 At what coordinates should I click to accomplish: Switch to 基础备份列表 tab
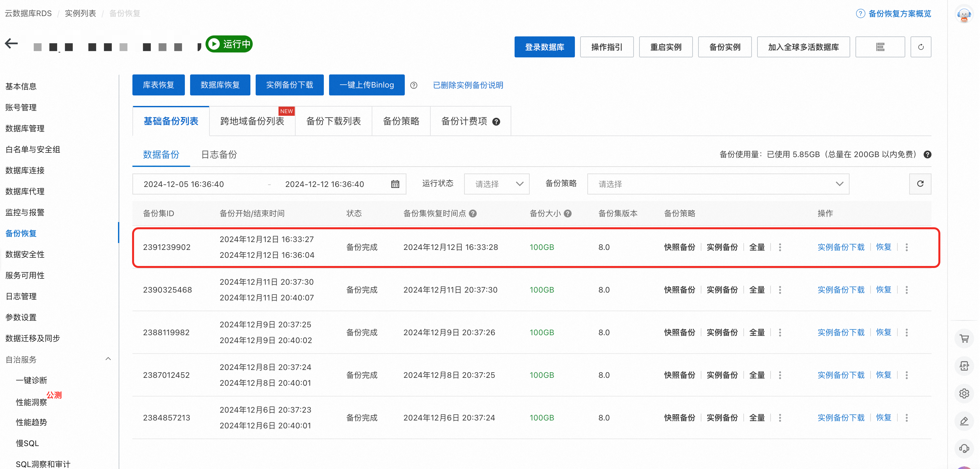coord(171,121)
